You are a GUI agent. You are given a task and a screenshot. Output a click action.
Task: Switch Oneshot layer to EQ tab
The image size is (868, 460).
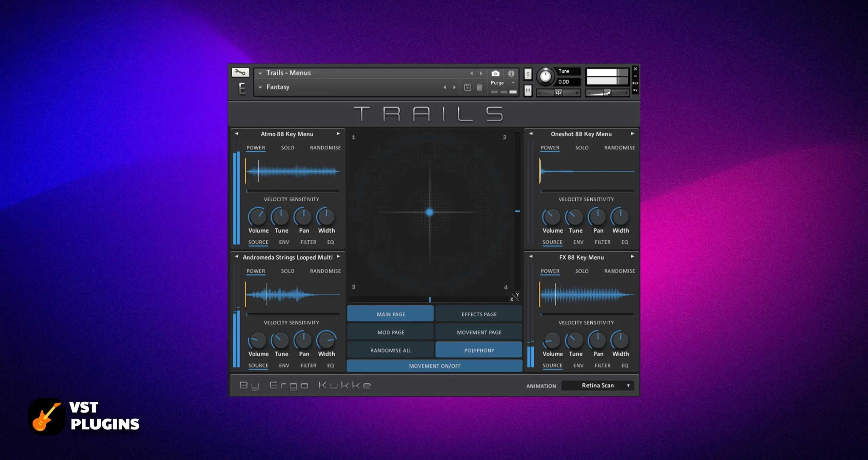pyautogui.click(x=625, y=242)
